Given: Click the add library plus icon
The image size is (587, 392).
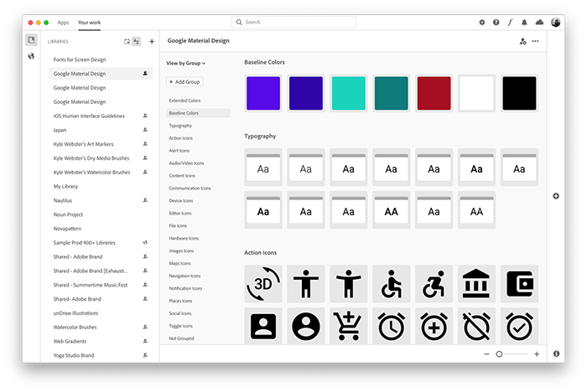Looking at the screenshot, I should tap(152, 42).
